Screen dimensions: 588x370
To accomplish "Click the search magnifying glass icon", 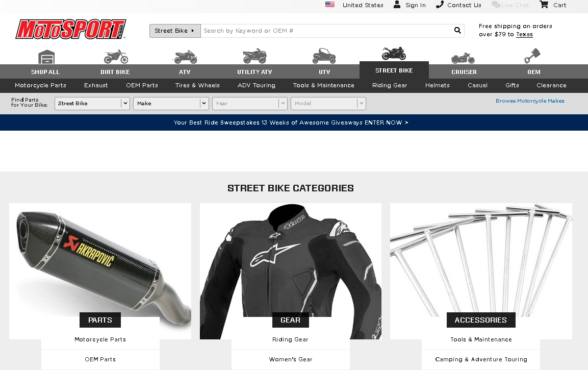I will [x=457, y=31].
